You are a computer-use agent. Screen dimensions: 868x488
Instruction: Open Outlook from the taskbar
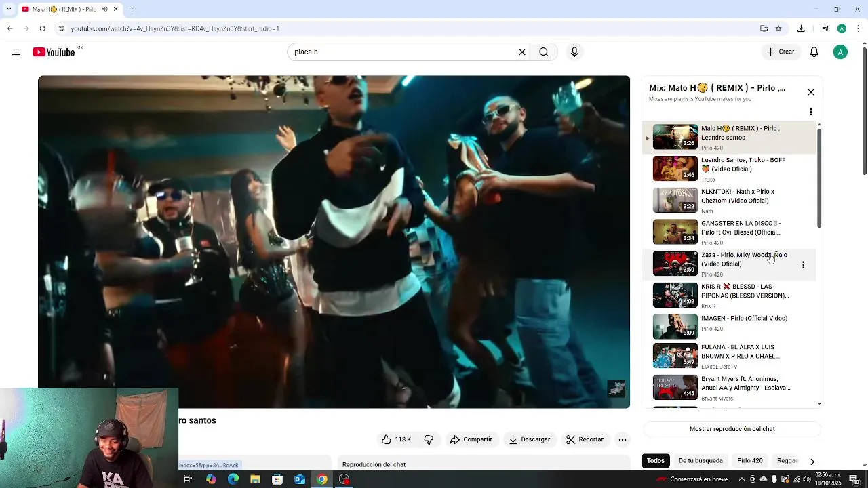point(300,479)
